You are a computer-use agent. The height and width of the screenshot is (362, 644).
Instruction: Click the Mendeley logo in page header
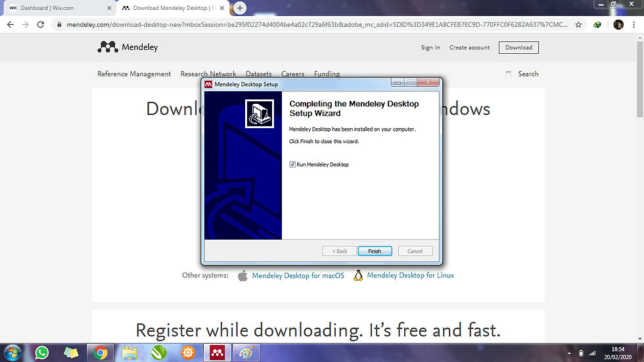(x=127, y=47)
